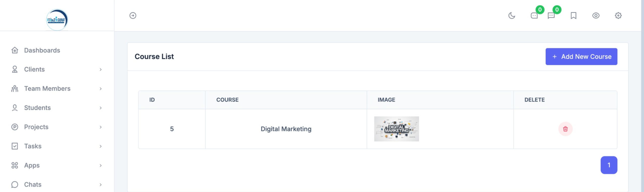
Task: Click the MultiCloud logo in sidebar
Action: pyautogui.click(x=57, y=20)
